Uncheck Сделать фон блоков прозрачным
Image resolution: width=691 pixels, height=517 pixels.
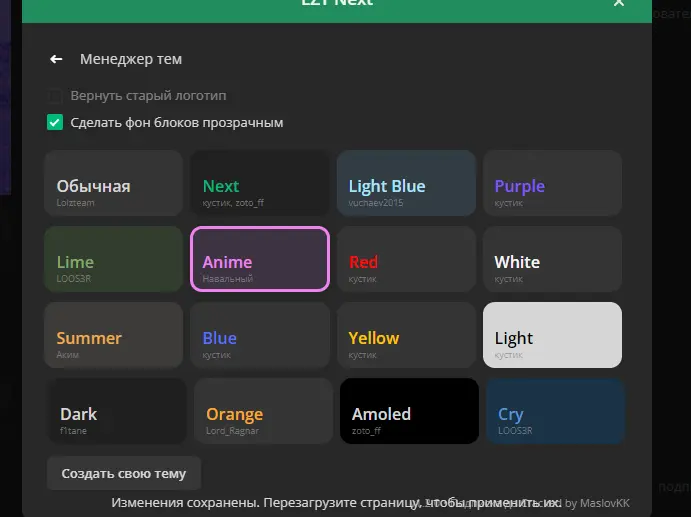click(x=55, y=123)
